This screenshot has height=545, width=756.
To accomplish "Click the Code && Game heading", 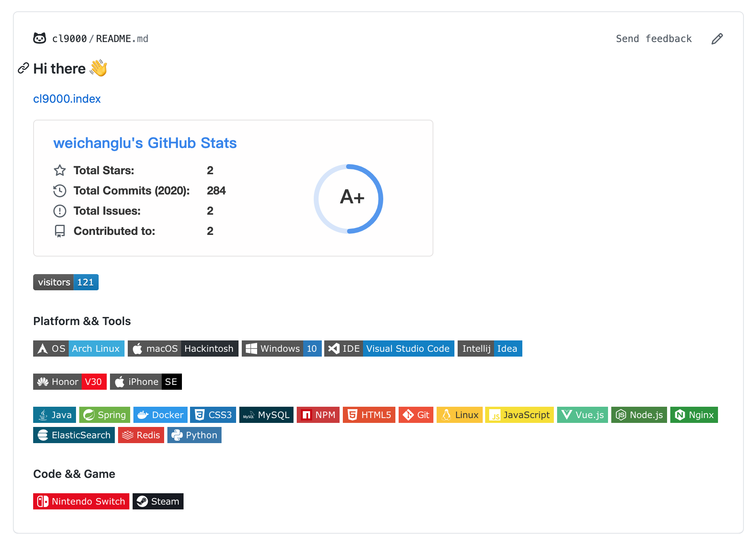I will tap(74, 474).
